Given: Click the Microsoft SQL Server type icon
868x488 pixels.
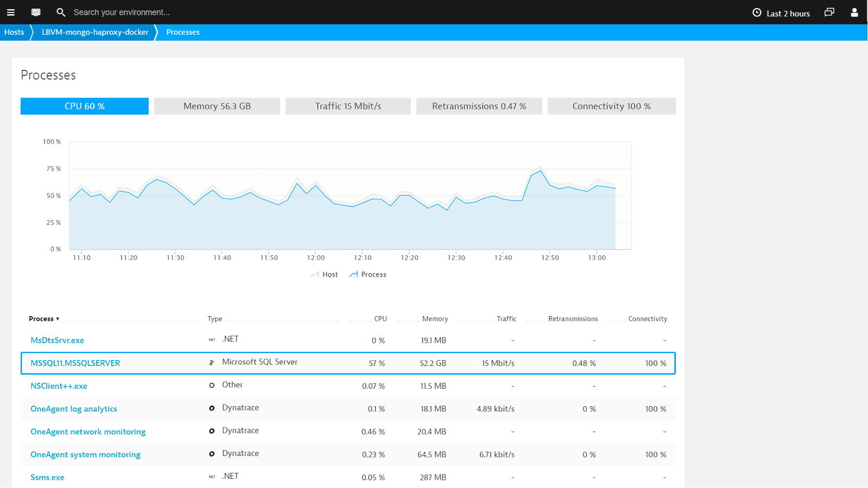Looking at the screenshot, I should tap(212, 362).
